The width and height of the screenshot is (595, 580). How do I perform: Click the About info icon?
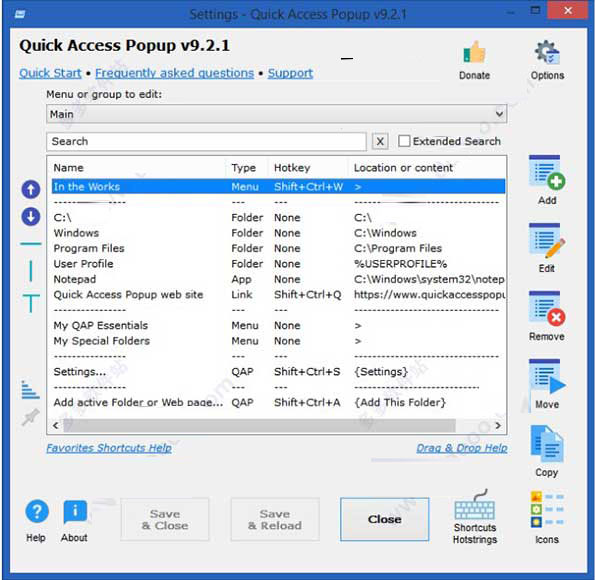pos(75,512)
